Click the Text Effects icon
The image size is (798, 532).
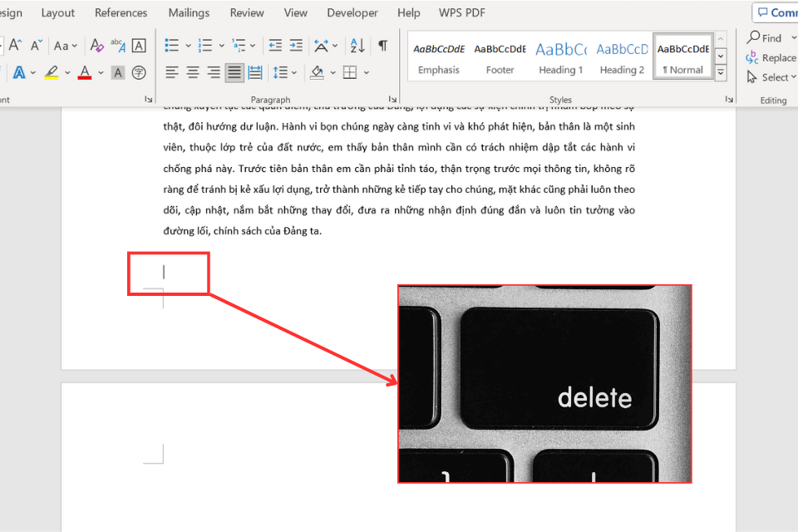tap(19, 71)
